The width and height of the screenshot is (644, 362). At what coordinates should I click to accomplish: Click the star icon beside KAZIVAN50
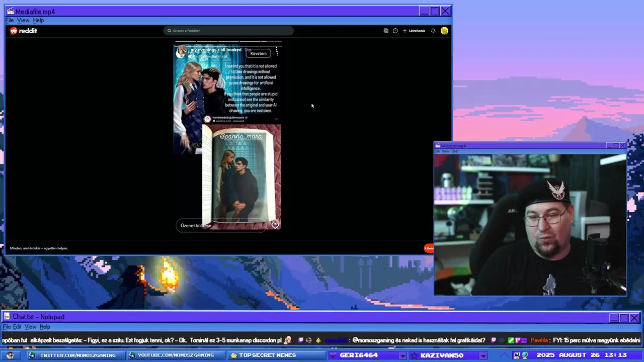[414, 355]
